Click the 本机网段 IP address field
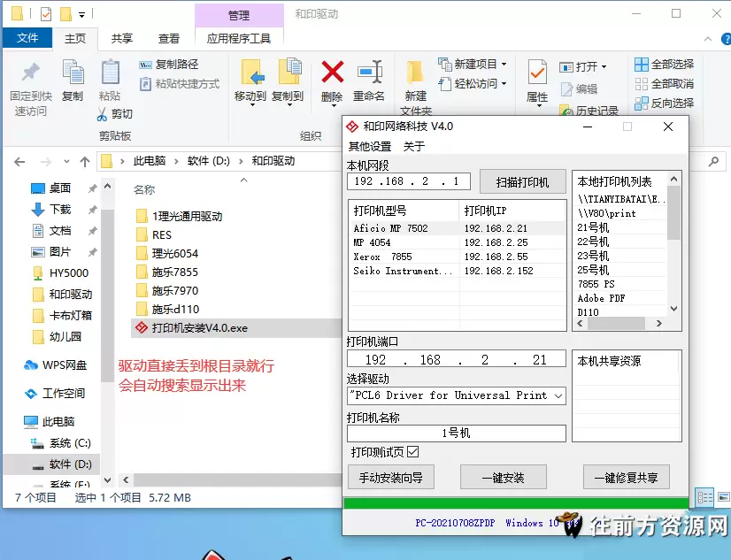 pos(408,181)
